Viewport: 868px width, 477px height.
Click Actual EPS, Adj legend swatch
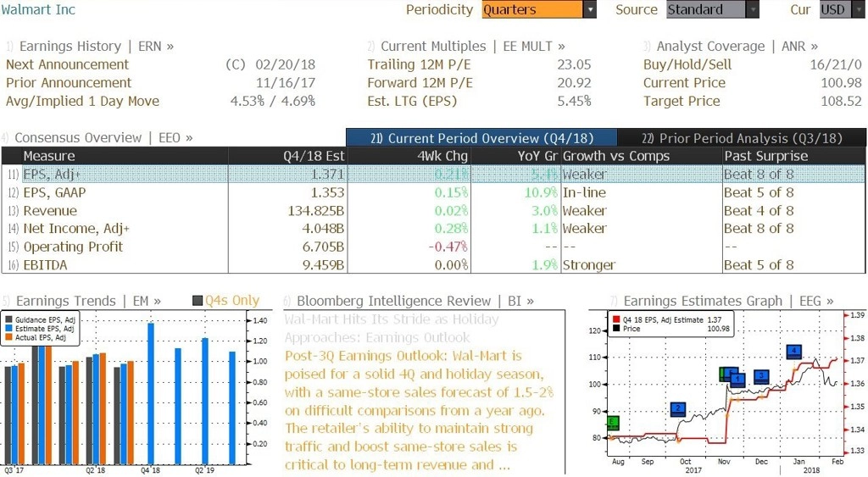coord(8,337)
